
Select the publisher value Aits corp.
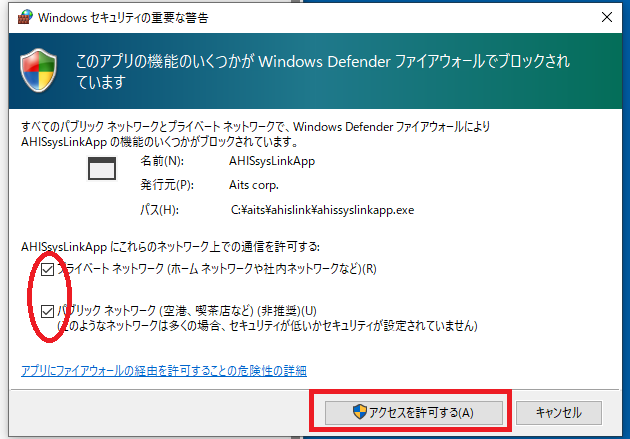coord(254,185)
